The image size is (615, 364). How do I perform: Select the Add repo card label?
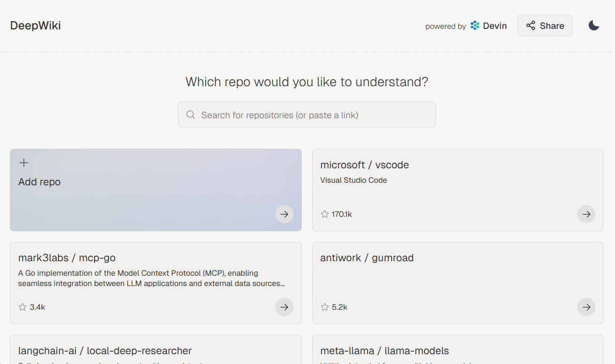[x=39, y=182]
